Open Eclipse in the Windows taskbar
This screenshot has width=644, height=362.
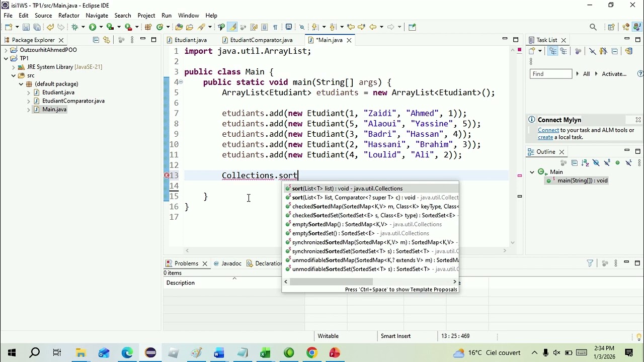point(150,353)
